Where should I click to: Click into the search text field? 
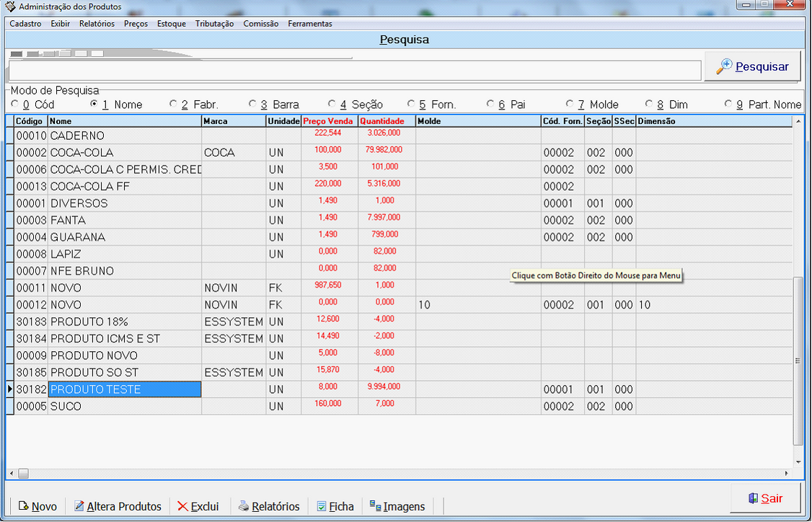pos(353,71)
